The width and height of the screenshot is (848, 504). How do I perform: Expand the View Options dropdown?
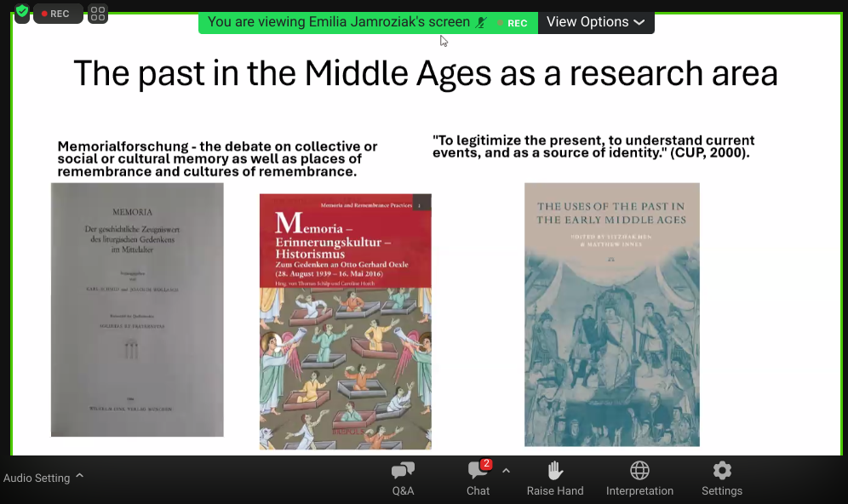pos(595,22)
